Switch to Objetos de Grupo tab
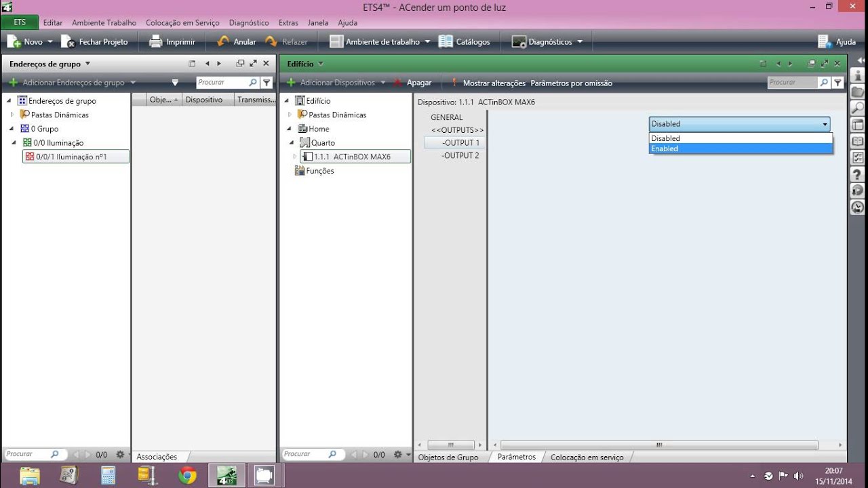This screenshot has height=488, width=868. click(x=448, y=457)
